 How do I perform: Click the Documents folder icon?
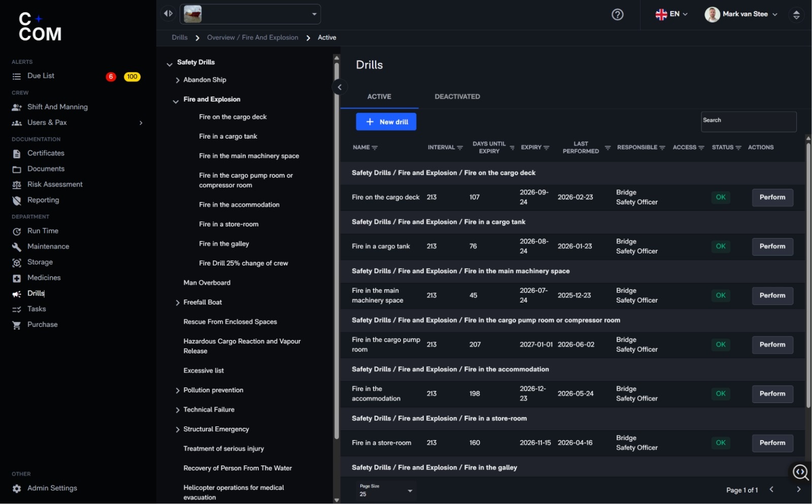click(x=17, y=169)
